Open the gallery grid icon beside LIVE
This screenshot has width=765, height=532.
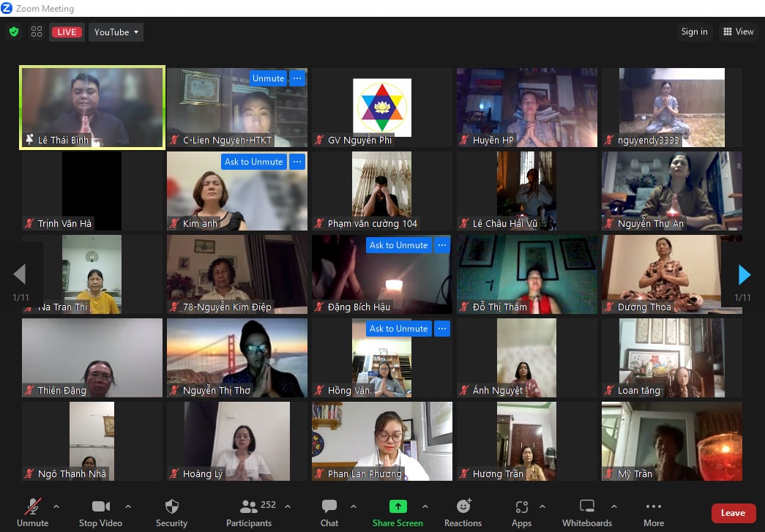[x=37, y=31]
